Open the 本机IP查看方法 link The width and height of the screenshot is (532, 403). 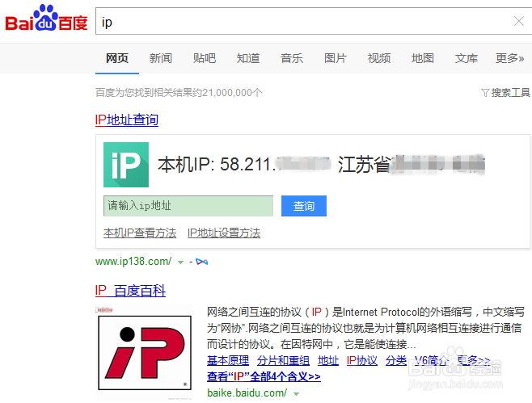click(x=140, y=233)
